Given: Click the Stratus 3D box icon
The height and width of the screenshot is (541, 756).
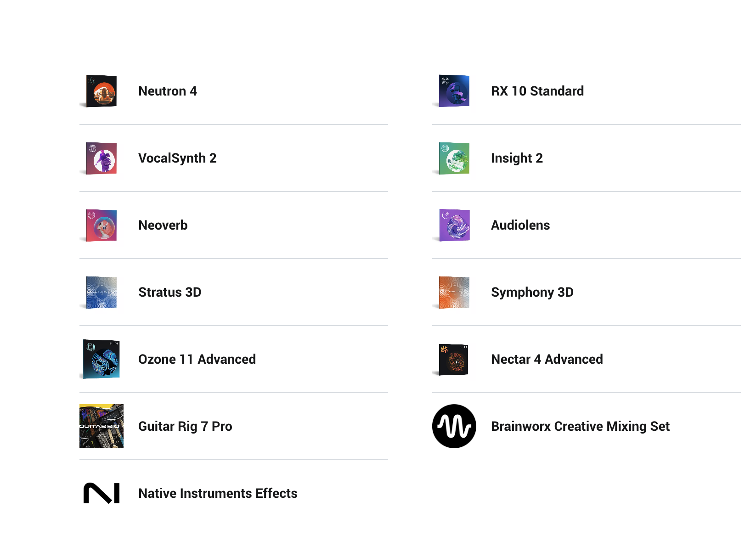Looking at the screenshot, I should (102, 293).
